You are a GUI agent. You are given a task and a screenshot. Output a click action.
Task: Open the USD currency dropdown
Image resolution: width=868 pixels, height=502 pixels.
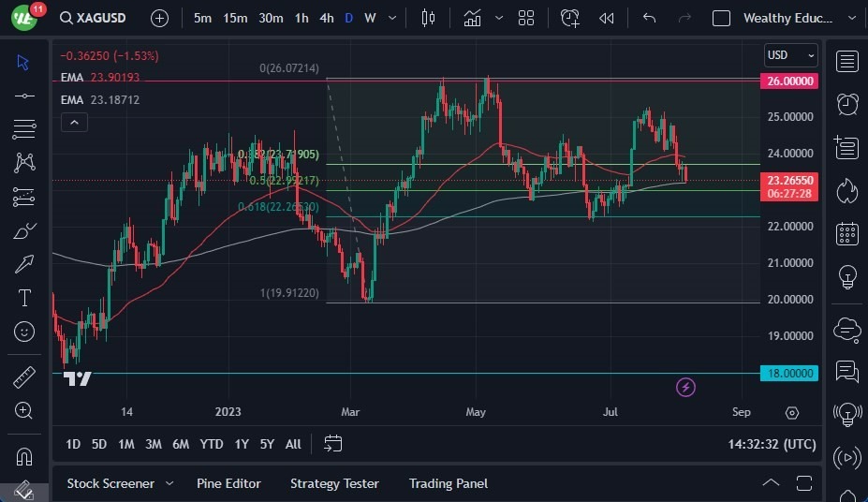tap(790, 55)
